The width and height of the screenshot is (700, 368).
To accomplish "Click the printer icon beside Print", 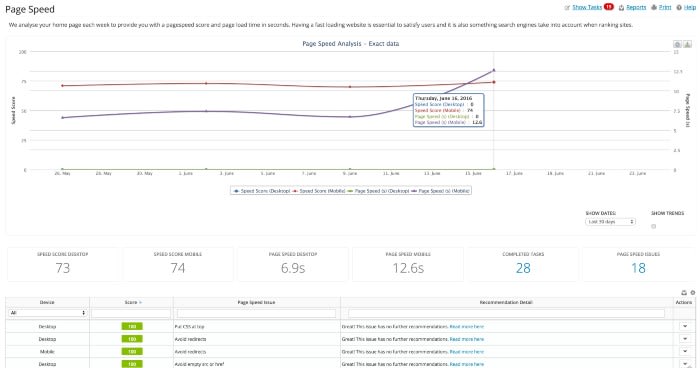I will (x=654, y=8).
